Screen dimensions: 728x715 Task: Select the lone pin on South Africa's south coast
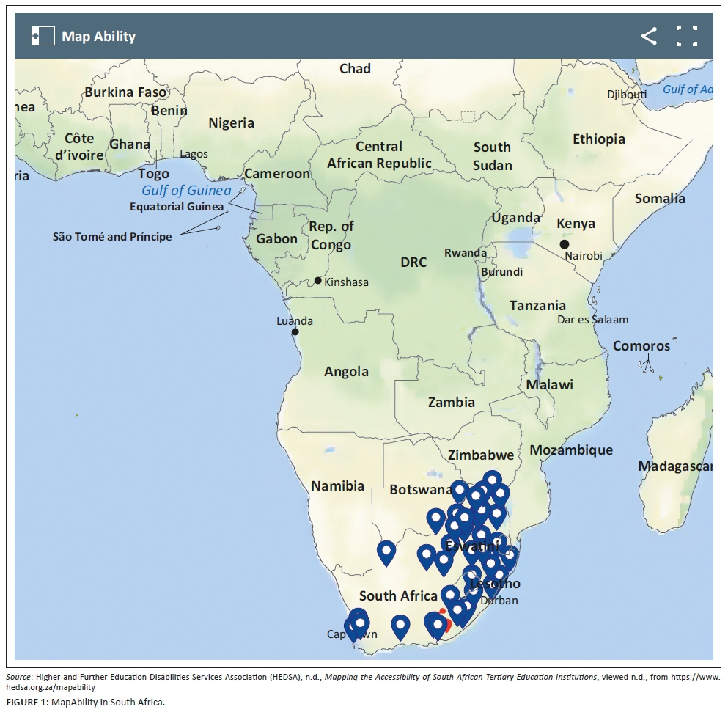(x=400, y=626)
